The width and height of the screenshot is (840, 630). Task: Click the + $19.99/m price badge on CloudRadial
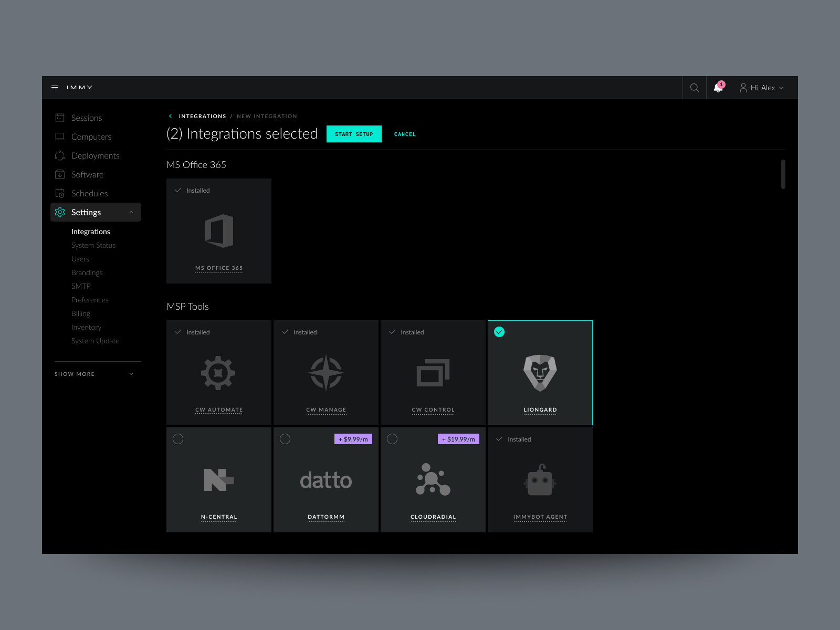pos(458,439)
